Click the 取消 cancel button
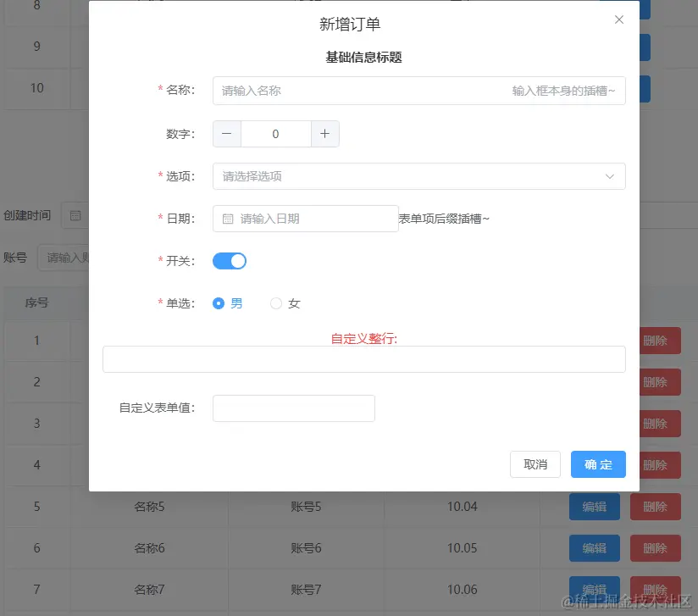 point(535,464)
